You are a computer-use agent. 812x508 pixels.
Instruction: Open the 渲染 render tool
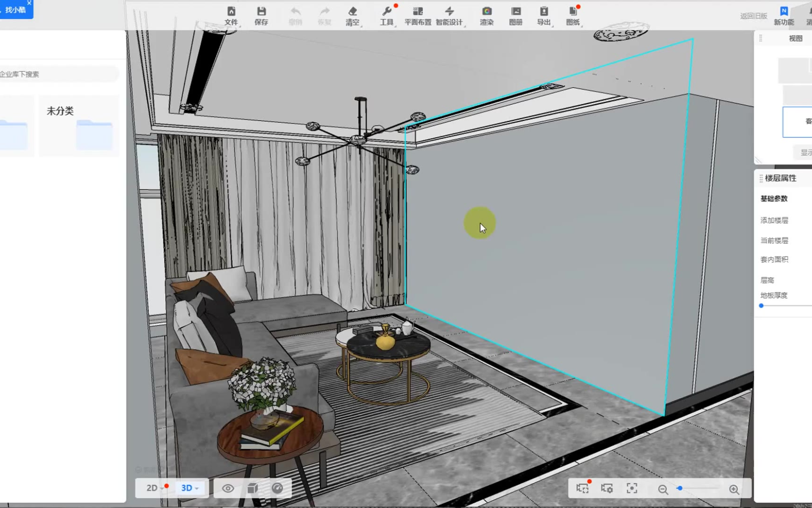point(486,15)
